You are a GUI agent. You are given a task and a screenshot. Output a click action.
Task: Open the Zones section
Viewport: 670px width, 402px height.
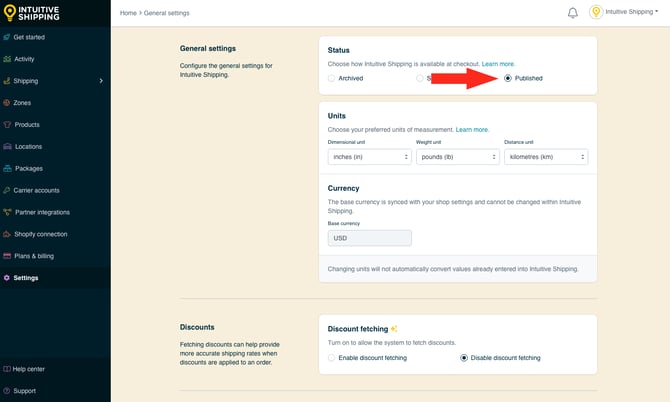(x=22, y=103)
